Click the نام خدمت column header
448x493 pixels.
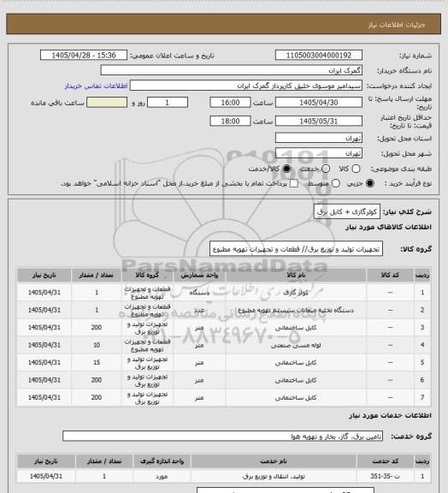click(x=274, y=461)
